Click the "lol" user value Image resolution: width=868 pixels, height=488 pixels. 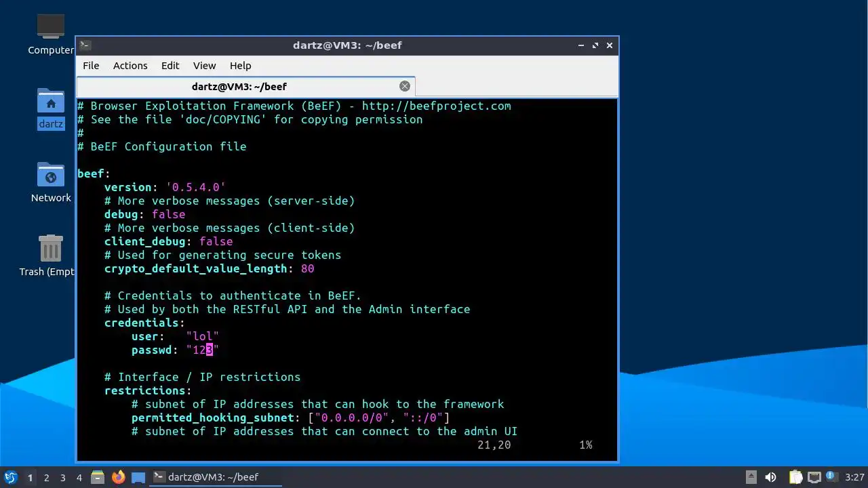202,336
